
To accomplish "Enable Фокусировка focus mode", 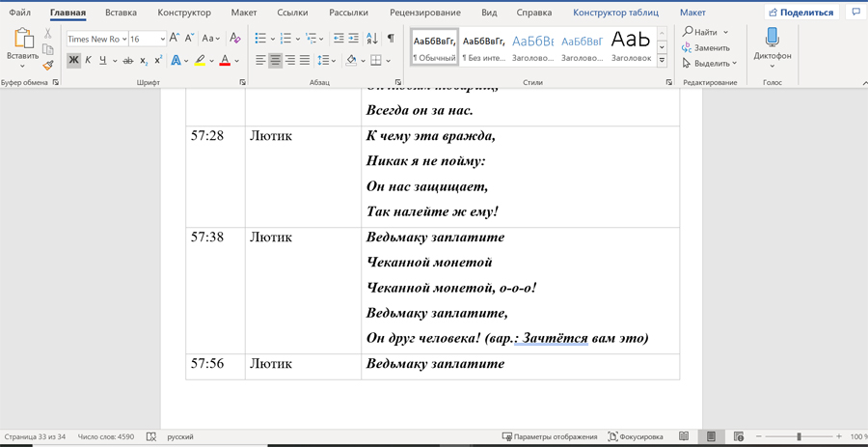I will 635,436.
